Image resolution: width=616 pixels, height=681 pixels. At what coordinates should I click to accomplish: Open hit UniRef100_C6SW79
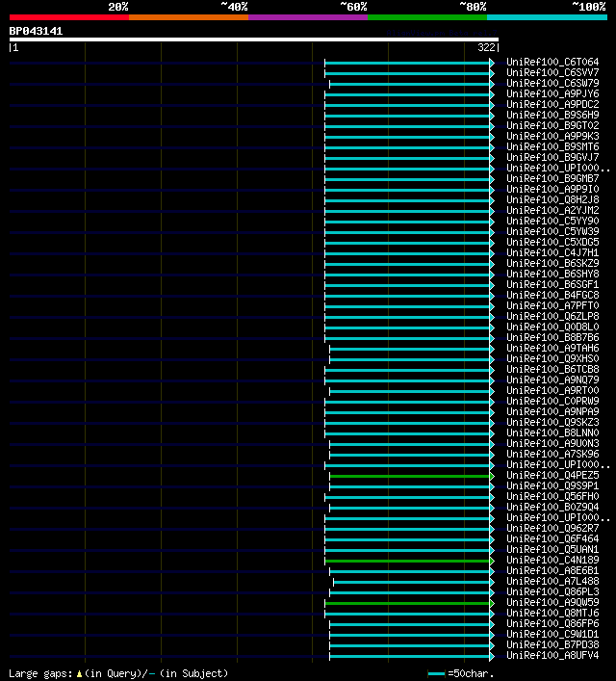coord(552,84)
